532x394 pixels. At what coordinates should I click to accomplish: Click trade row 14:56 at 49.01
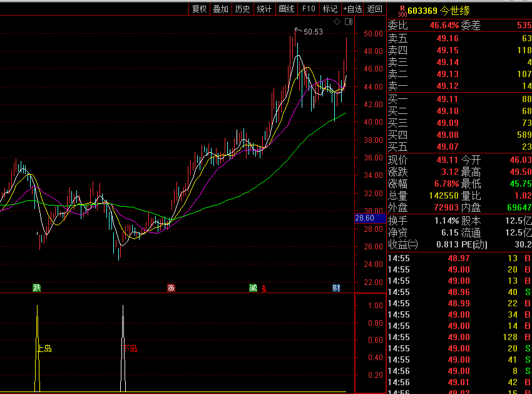(x=459, y=383)
